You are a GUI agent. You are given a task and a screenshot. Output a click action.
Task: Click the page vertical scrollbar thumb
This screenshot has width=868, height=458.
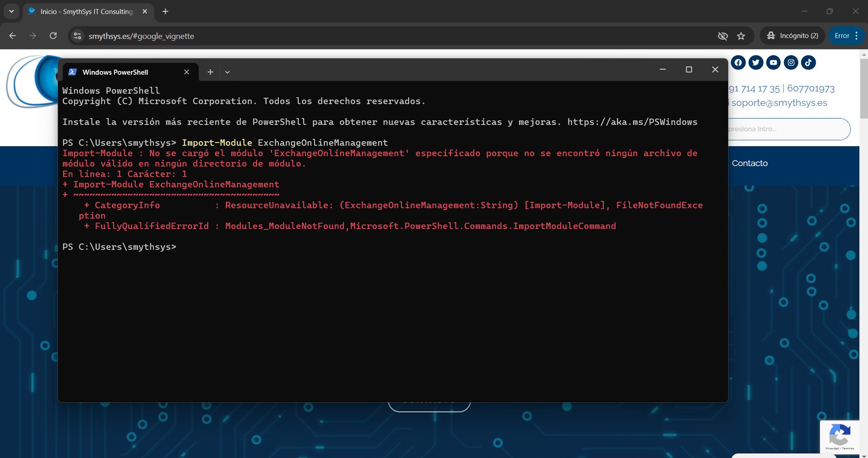(x=863, y=88)
